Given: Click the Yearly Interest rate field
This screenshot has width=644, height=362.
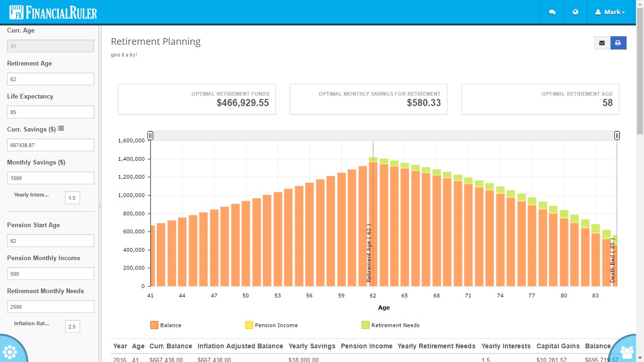Looking at the screenshot, I should point(73,198).
